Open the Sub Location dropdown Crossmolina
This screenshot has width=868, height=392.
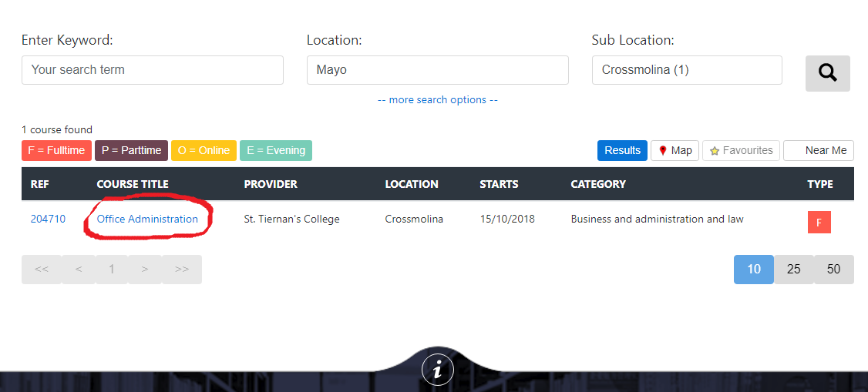[x=687, y=70]
